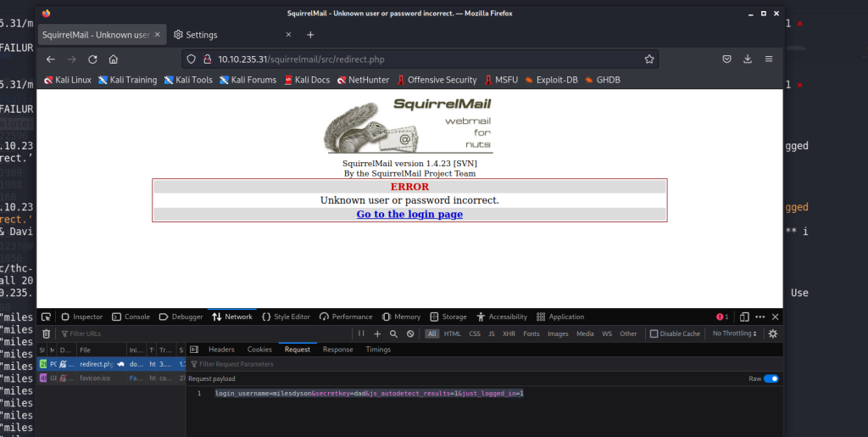Viewport: 868px width, 437px height.
Task: Open the Headers request tab
Action: [221, 350]
